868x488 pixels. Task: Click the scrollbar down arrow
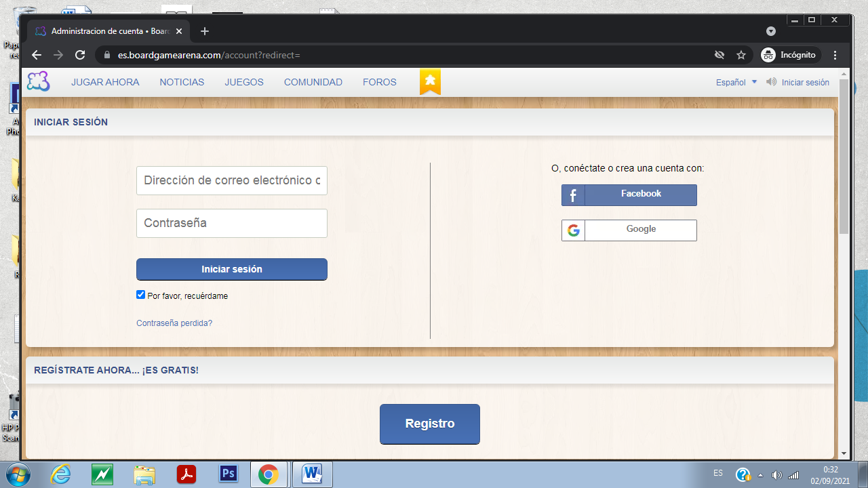pos(844,453)
